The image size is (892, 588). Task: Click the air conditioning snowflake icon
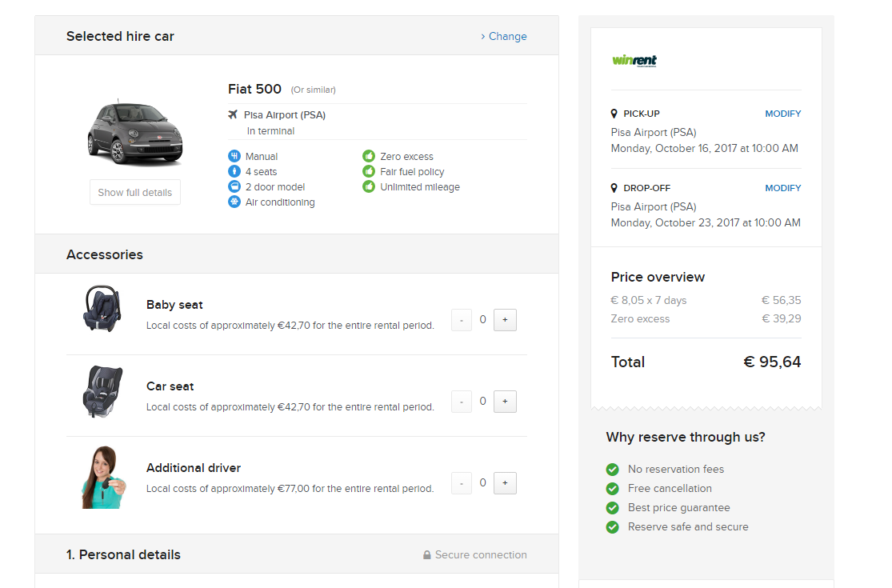click(234, 202)
